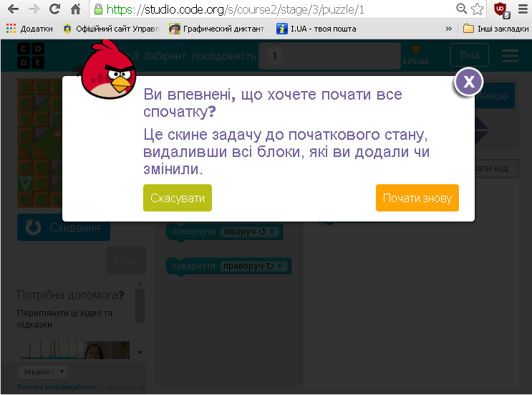Viewport: 532px width, 395px height.
Task: Click the Вхід sign-in button
Action: click(x=470, y=54)
